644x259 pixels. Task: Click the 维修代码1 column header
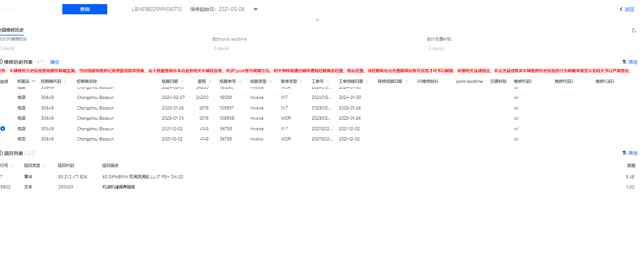pyautogui.click(x=523, y=81)
